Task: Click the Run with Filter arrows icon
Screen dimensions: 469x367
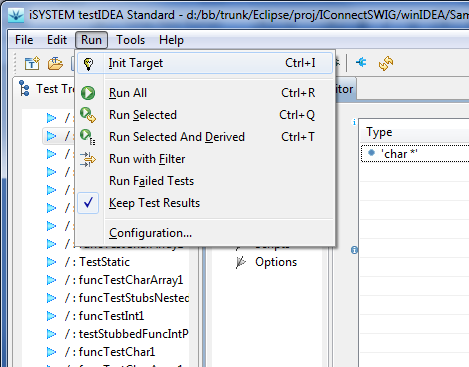Action: click(x=88, y=159)
